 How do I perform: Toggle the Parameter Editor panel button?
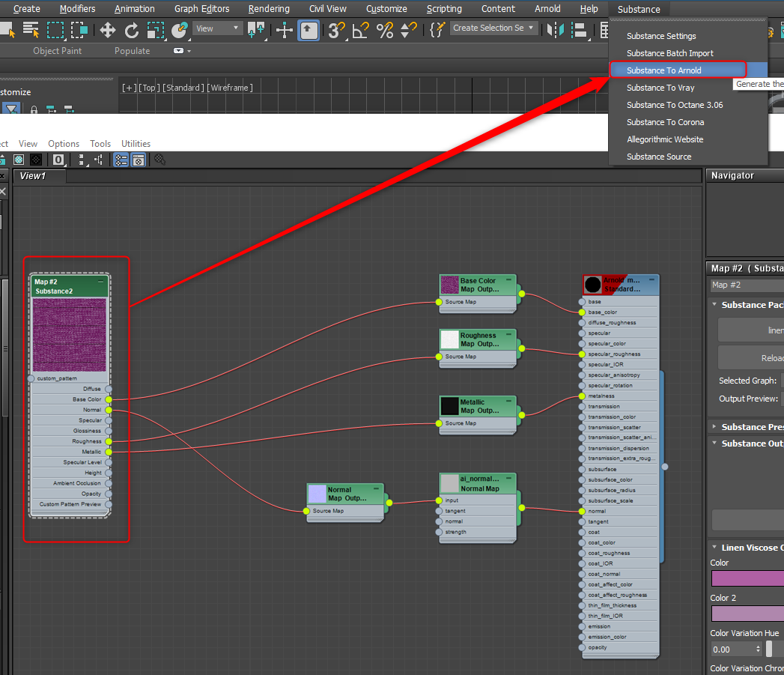[x=139, y=160]
